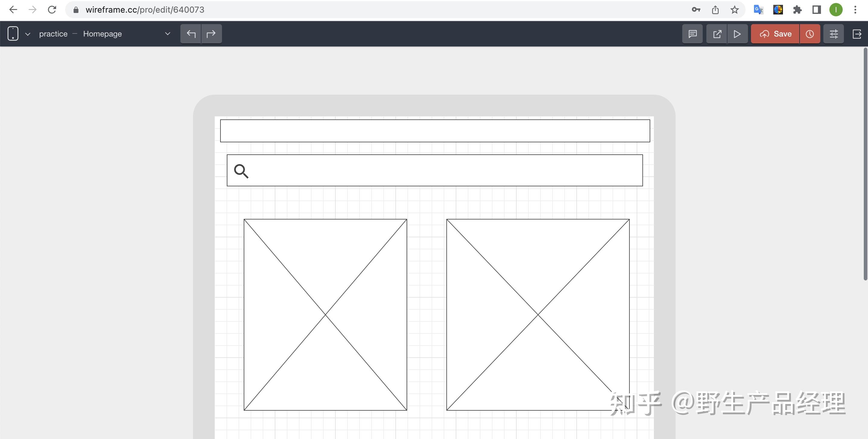Open wireframe in new window
Screen dimensions: 868x439
pos(717,34)
